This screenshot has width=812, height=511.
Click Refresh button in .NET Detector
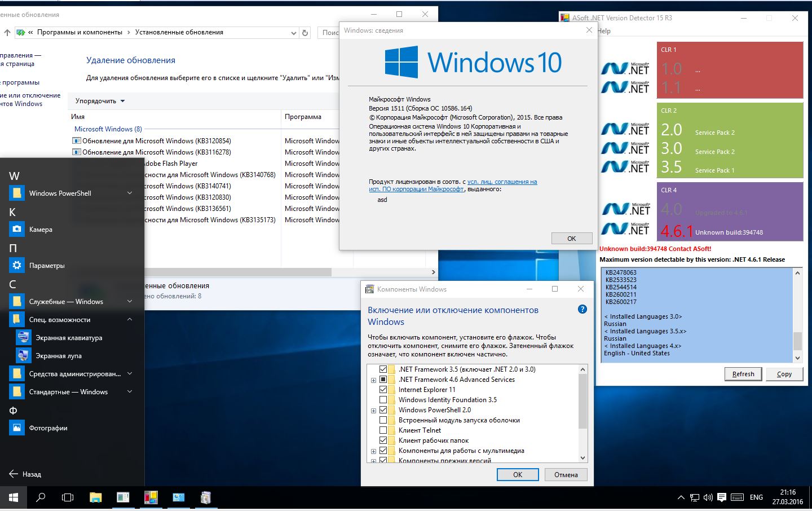pyautogui.click(x=743, y=374)
